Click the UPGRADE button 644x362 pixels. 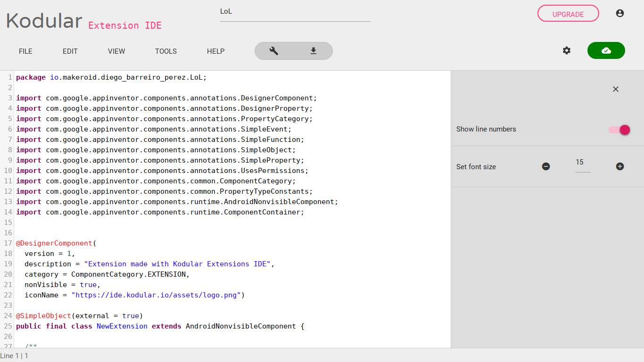coord(568,13)
